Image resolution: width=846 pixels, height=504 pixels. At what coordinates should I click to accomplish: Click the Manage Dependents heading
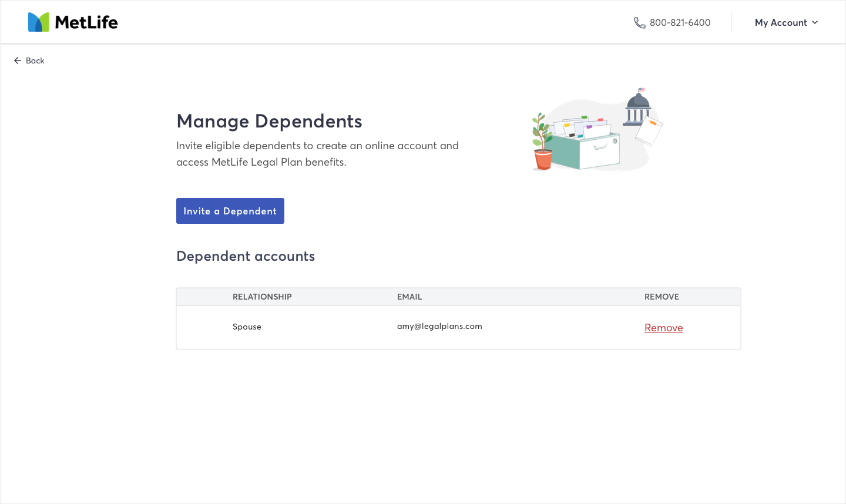click(x=269, y=121)
